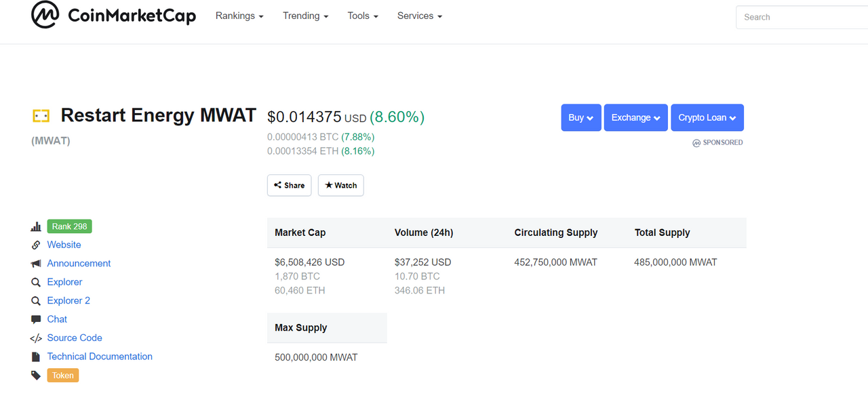The width and height of the screenshot is (868, 404).
Task: Open the Technical Documentation link
Action: [x=100, y=356]
